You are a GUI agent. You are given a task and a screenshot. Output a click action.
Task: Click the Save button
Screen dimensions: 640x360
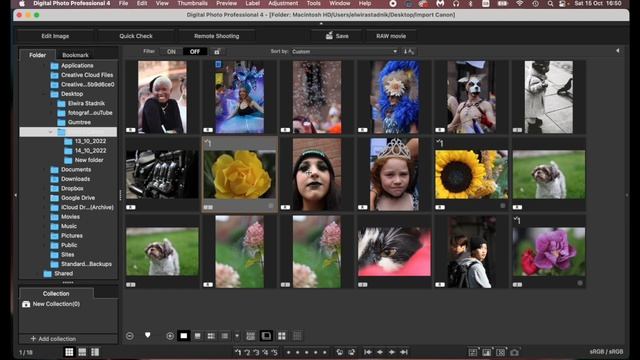337,36
